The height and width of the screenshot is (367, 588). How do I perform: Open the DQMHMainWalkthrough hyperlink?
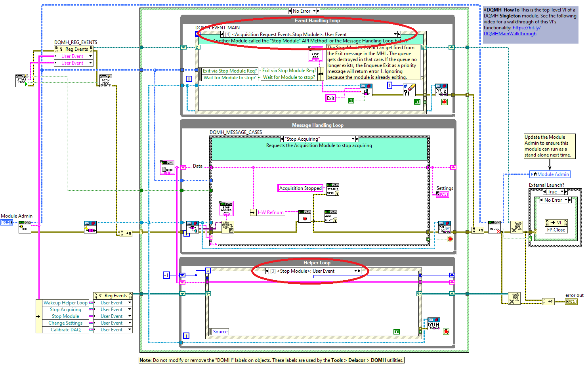(510, 33)
